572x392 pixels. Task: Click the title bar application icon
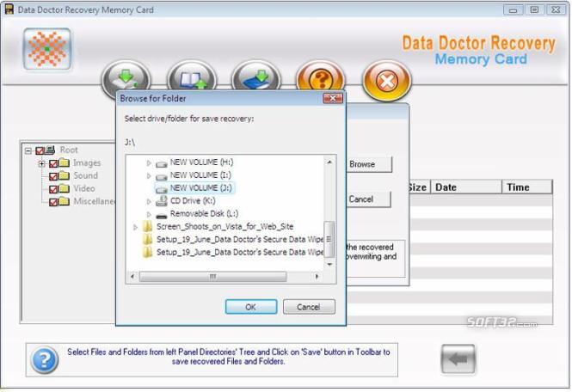9,9
